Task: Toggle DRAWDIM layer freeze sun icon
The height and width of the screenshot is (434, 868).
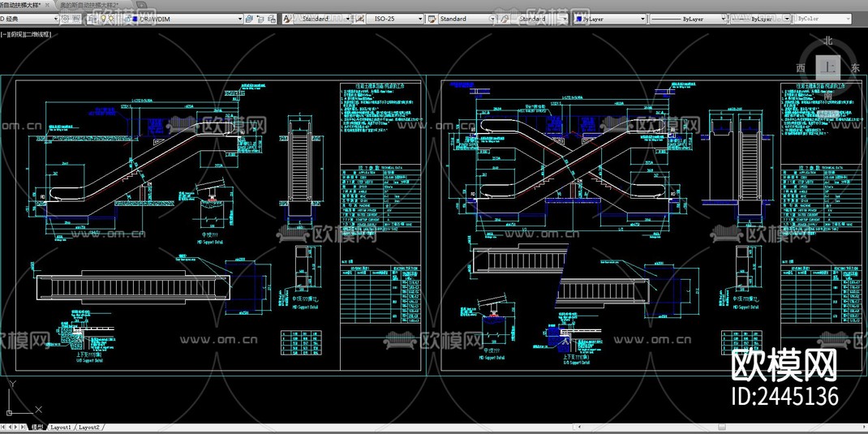Action: click(x=111, y=19)
